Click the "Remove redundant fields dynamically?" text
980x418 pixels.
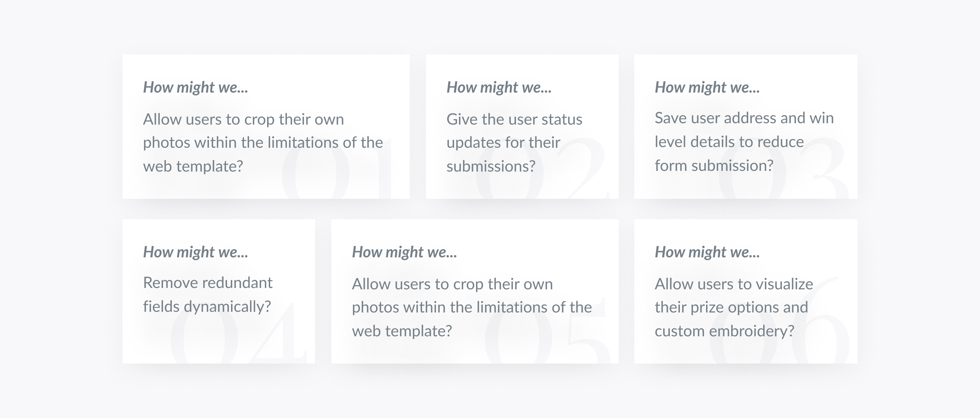208,295
